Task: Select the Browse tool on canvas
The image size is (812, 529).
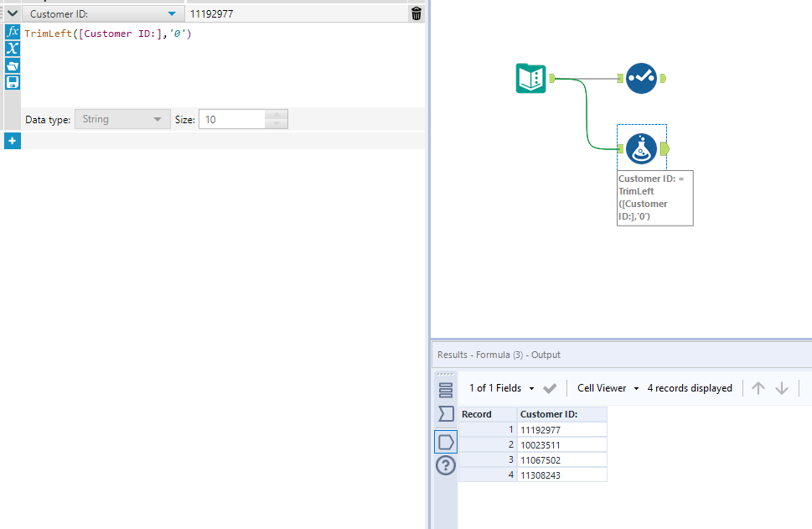Action: [x=642, y=77]
